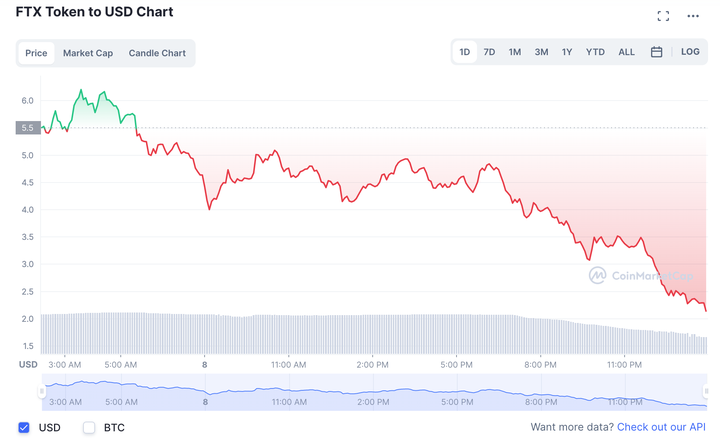Uncheck the USD currency checkbox
The image size is (720, 441).
coord(25,428)
